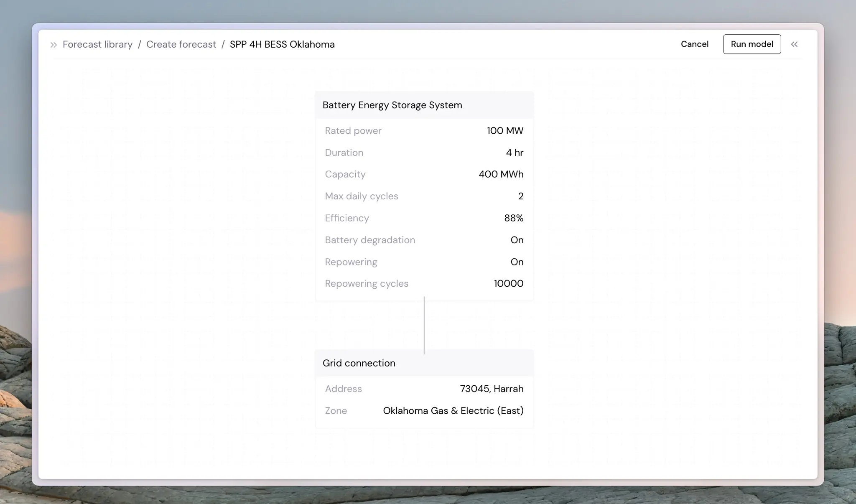Click the 400 MWh capacity value
The image size is (856, 504).
click(x=501, y=174)
